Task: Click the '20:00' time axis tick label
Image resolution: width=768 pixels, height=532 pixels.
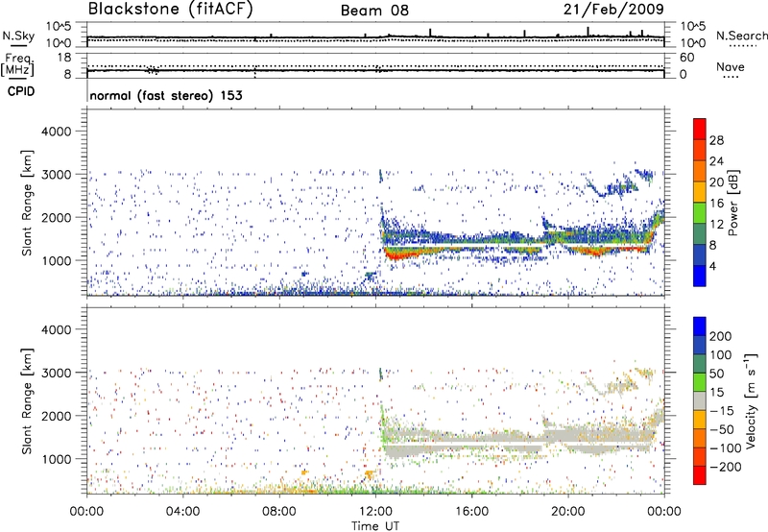Action: click(x=567, y=512)
